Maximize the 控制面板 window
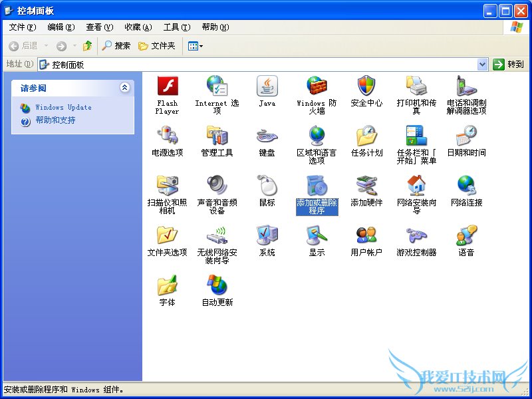532x399 pixels. (505, 11)
